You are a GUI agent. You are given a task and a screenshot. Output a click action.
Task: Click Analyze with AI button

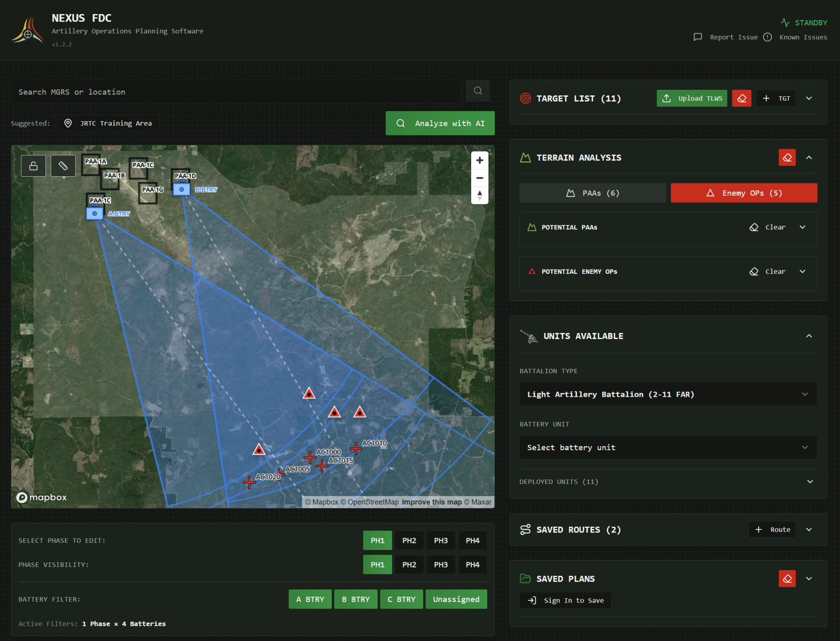point(440,123)
